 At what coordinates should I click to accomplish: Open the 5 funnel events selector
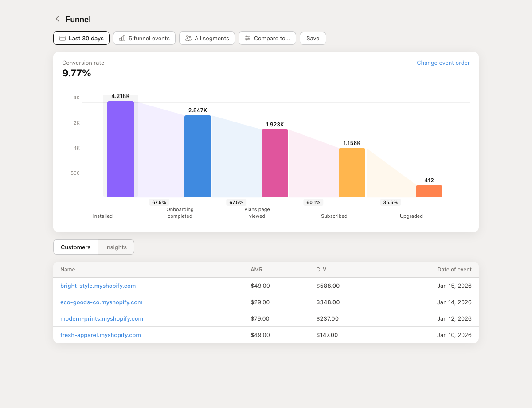point(144,38)
